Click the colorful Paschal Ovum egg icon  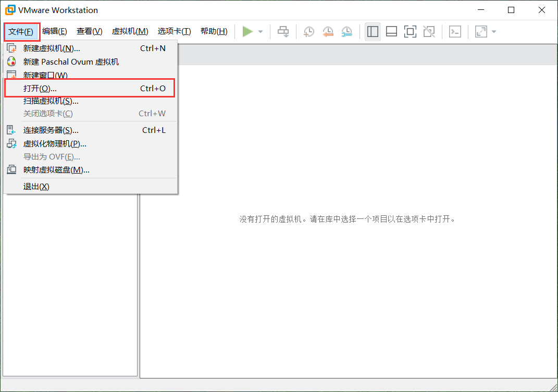coord(12,62)
